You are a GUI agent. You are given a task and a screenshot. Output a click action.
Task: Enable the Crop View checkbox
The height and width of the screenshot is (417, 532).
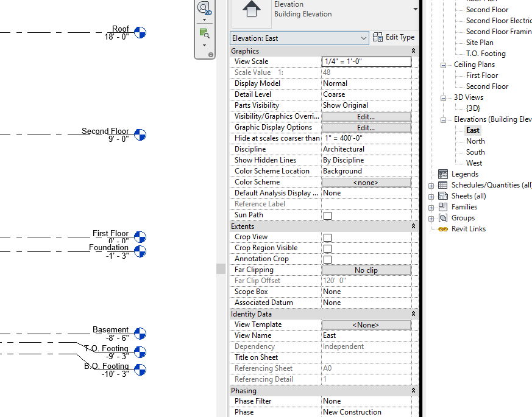coord(327,237)
